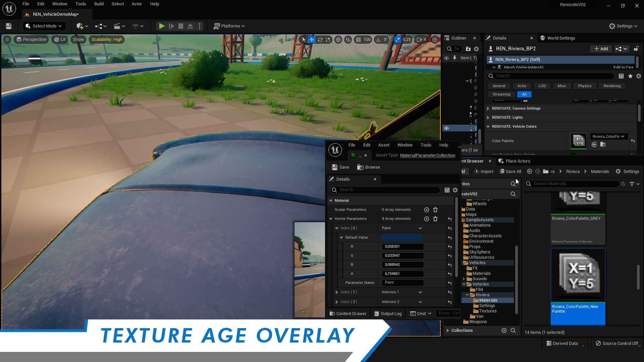Click the Import button in Content Browser
The height and width of the screenshot is (362, 644).
click(484, 171)
